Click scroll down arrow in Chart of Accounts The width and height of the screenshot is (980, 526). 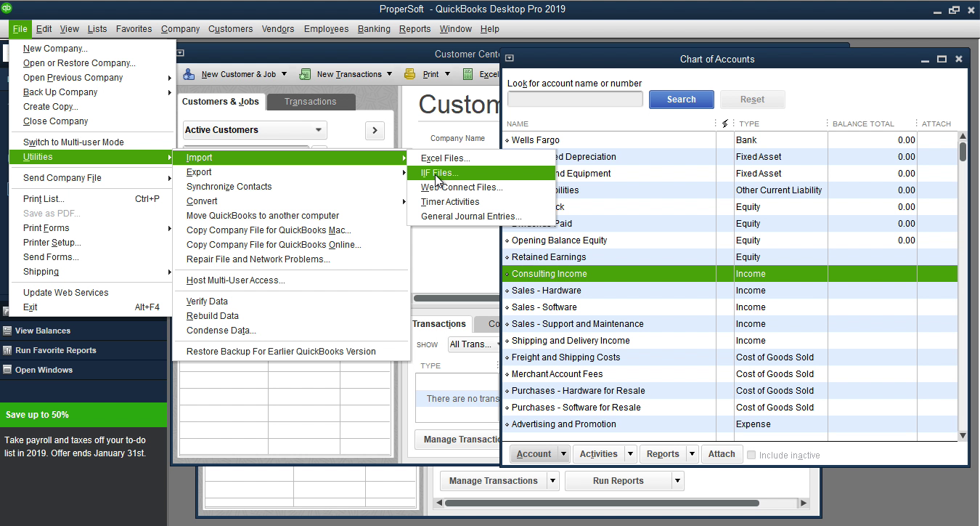point(963,436)
